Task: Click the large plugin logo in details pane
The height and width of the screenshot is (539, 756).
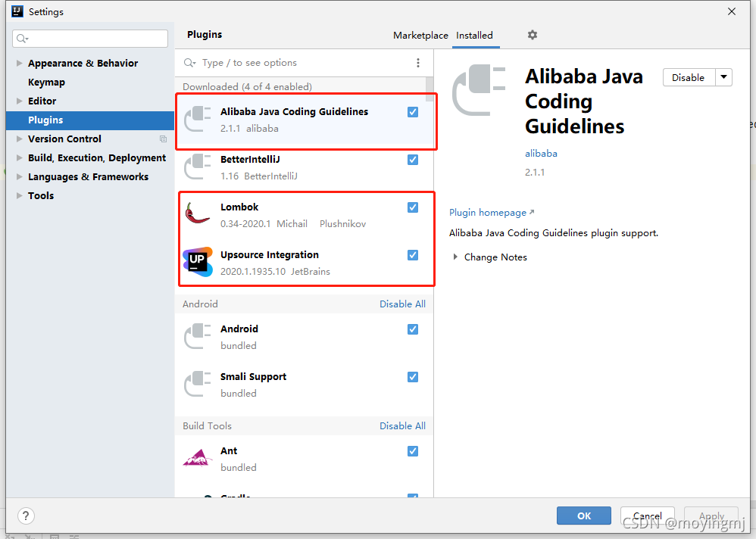Action: [x=479, y=90]
